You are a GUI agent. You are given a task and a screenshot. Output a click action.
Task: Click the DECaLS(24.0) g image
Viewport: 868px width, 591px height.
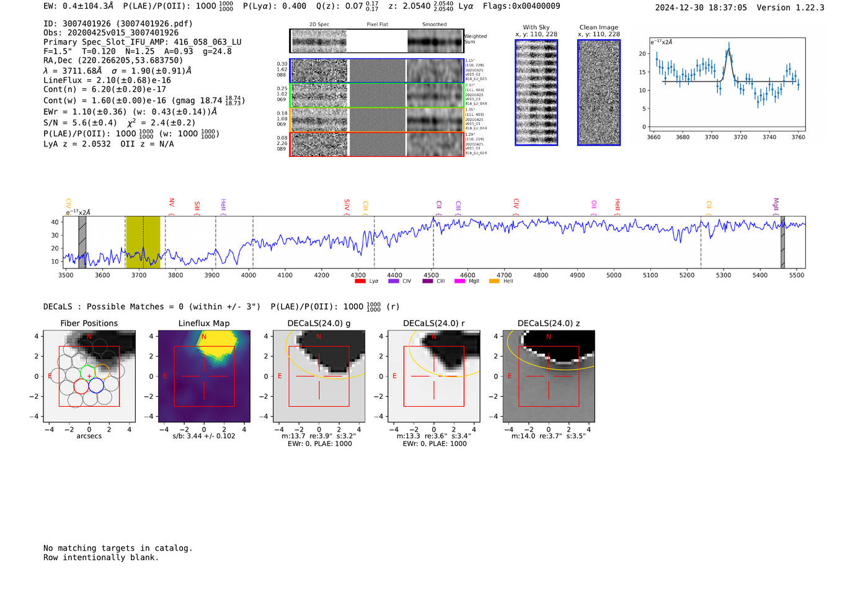click(319, 376)
